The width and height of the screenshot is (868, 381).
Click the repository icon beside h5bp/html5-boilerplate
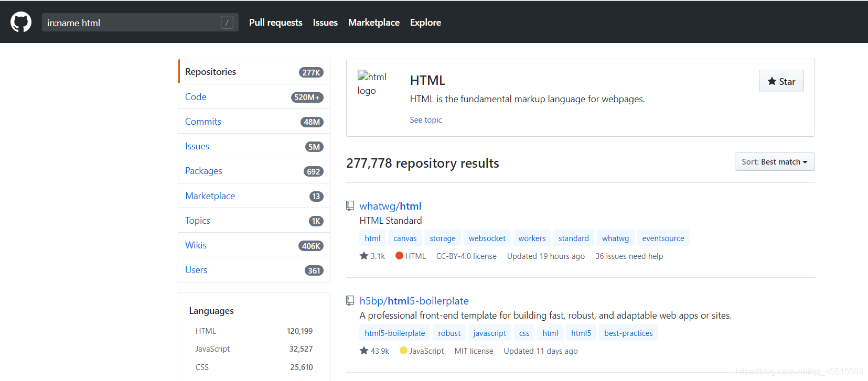click(350, 301)
